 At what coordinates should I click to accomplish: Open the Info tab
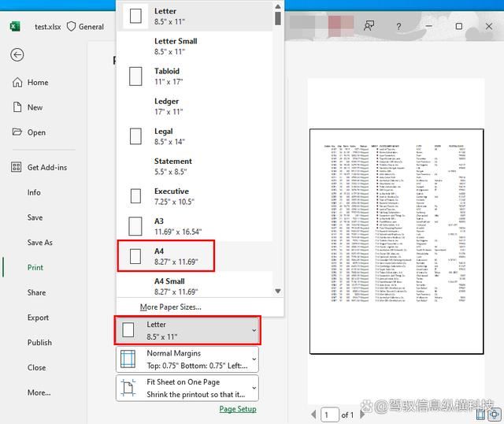34,192
